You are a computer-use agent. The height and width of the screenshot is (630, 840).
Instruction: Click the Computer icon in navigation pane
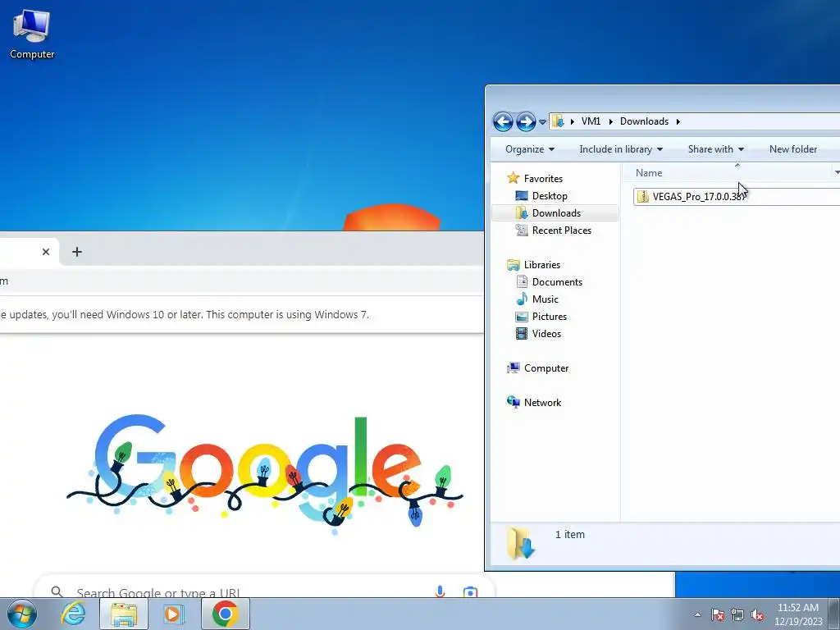pos(513,367)
